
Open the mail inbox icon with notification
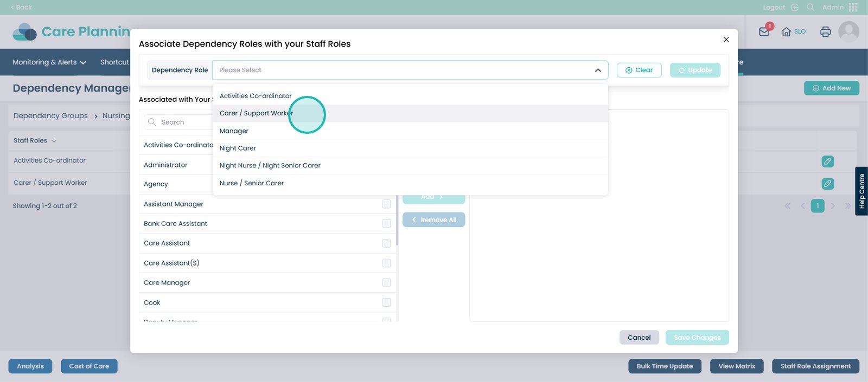(x=764, y=31)
